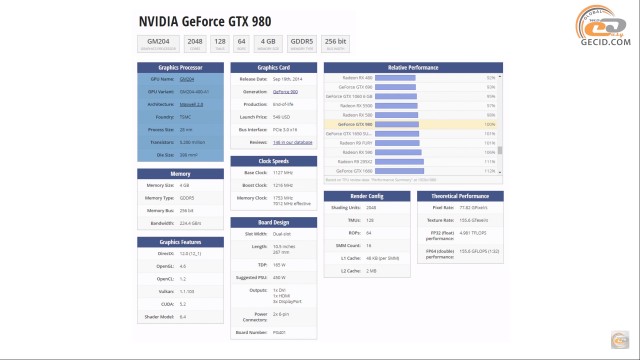Click the Slot Width value Dual-slot
The width and height of the screenshot is (640, 360).
(x=282, y=234)
